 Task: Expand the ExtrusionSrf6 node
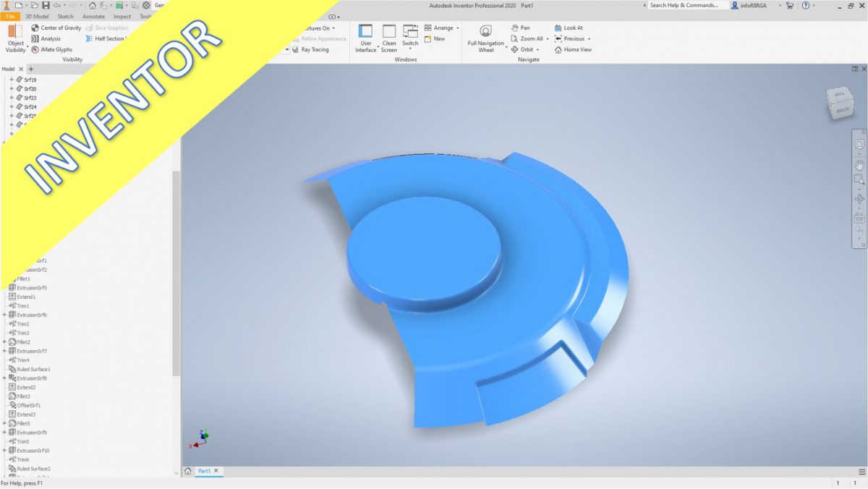(4, 315)
